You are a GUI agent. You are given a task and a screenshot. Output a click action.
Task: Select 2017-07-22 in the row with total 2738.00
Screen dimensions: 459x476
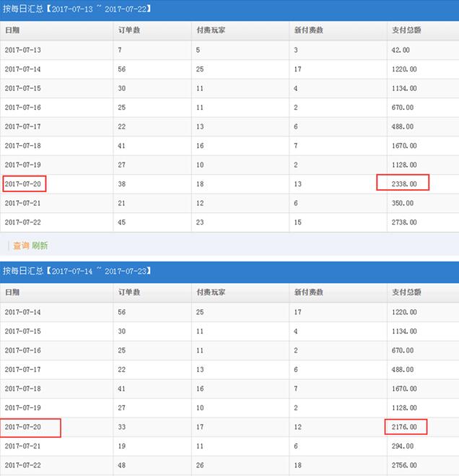tap(23, 222)
